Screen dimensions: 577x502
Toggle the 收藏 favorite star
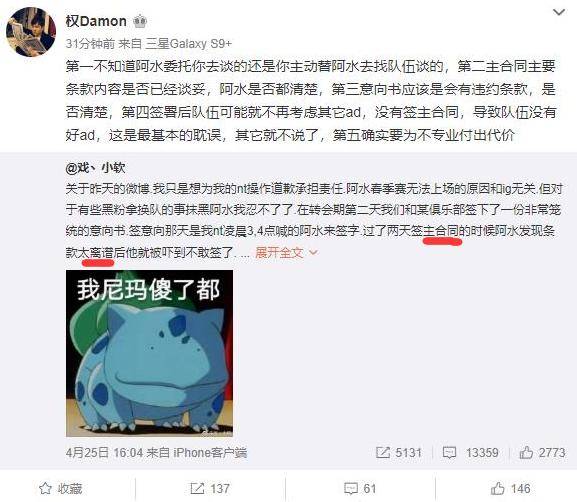(61, 489)
